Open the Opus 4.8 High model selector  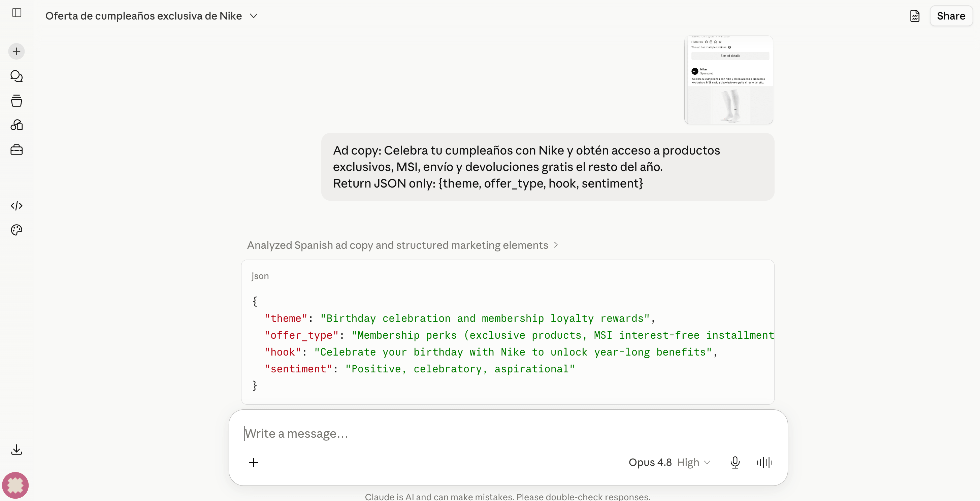669,463
